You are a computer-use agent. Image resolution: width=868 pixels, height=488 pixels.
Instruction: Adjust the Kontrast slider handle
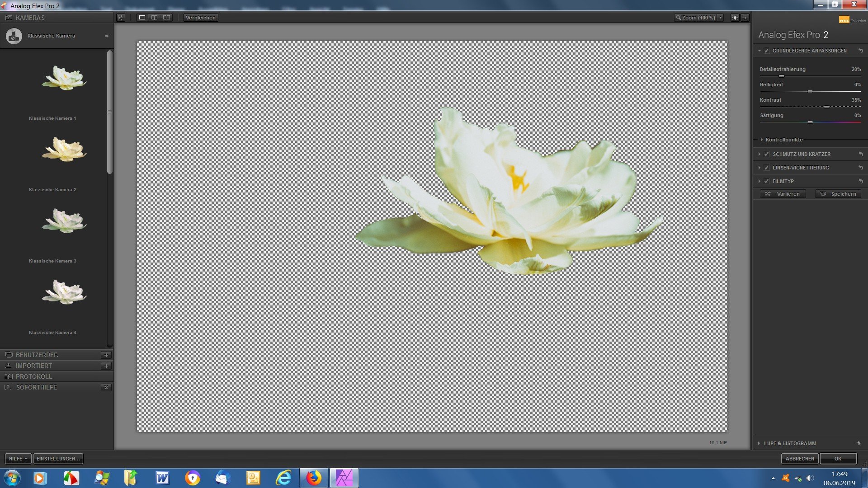[826, 107]
